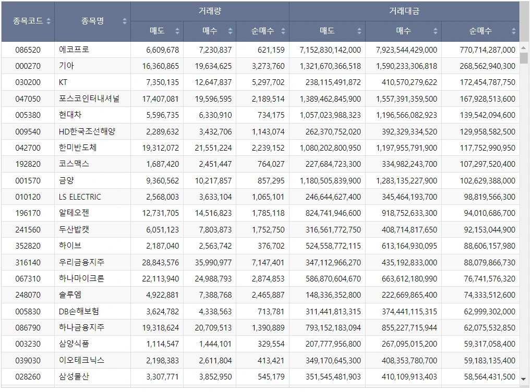
Task: Click stock name 현대차
Action: [70, 115]
